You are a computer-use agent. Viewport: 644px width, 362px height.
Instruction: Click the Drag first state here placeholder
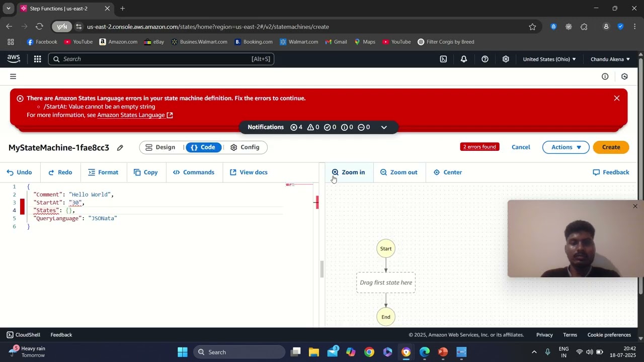tap(386, 283)
